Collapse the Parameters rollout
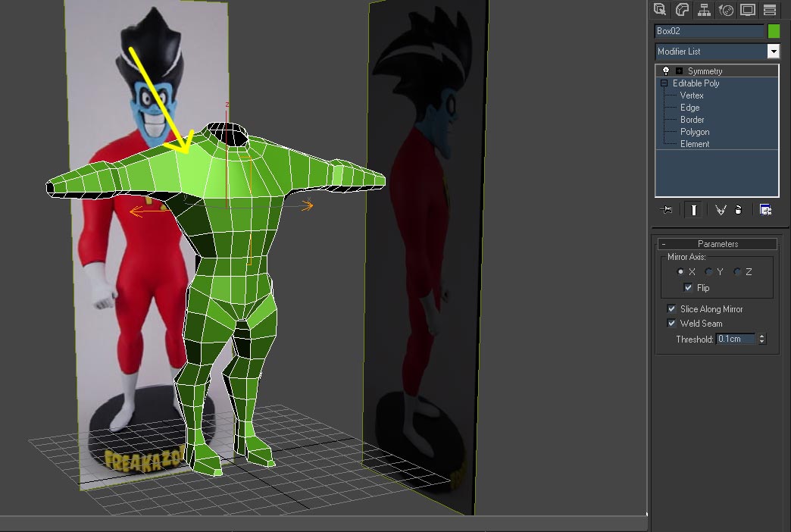Viewport: 791px width, 532px height. [x=717, y=244]
